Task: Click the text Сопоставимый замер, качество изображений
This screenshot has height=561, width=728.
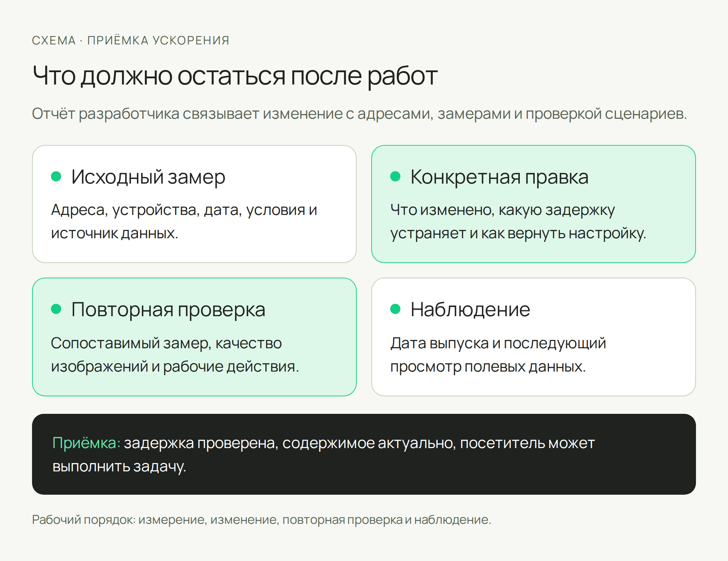Action: tap(175, 355)
